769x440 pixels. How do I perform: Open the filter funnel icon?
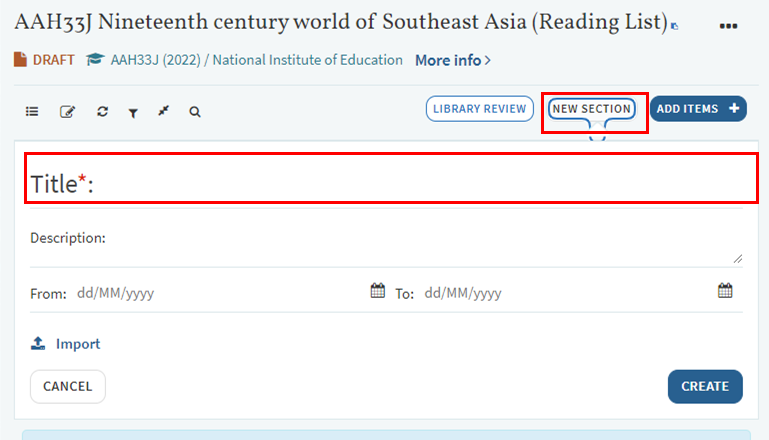coord(132,112)
